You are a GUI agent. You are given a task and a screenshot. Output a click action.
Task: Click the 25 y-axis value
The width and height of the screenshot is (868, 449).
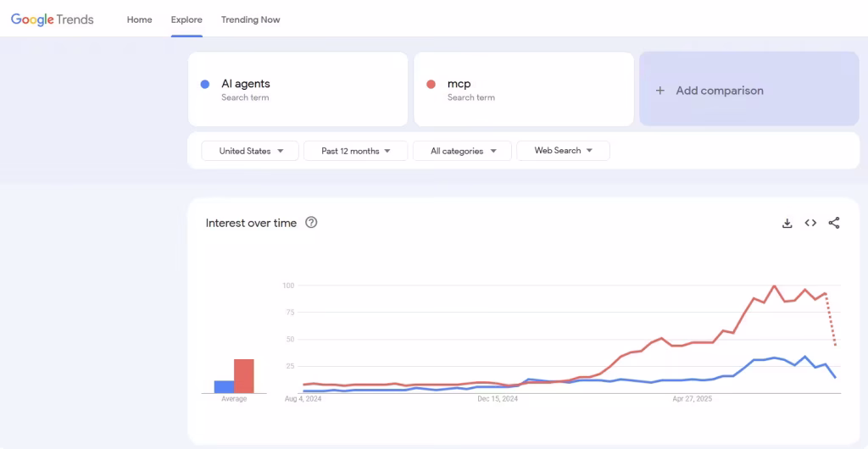point(290,366)
